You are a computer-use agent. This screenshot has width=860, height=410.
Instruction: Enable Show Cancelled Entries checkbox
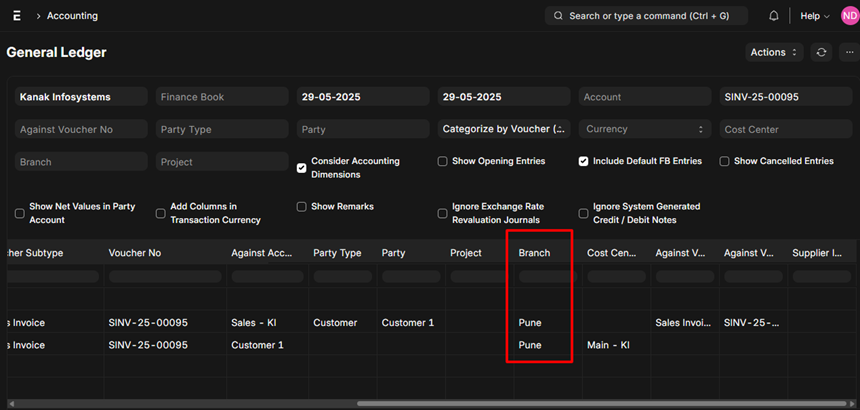coord(724,162)
